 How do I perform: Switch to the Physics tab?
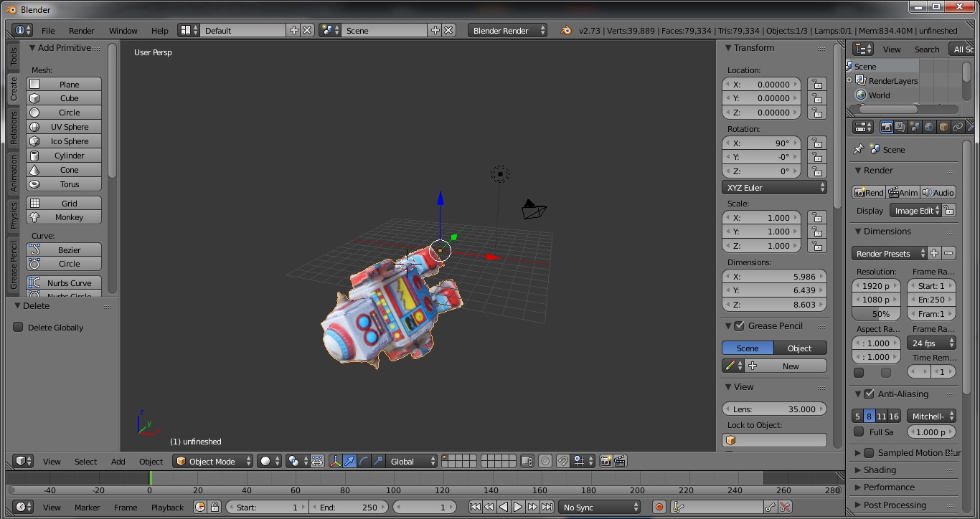coord(13,216)
